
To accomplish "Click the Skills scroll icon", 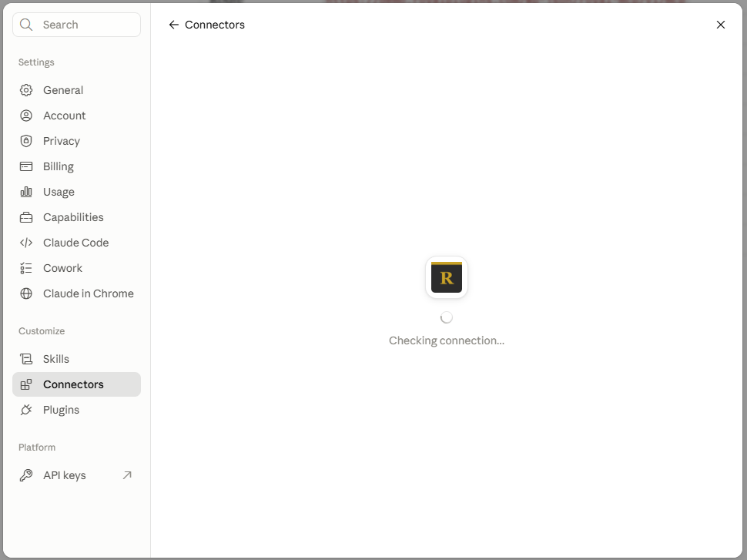I will coord(26,359).
